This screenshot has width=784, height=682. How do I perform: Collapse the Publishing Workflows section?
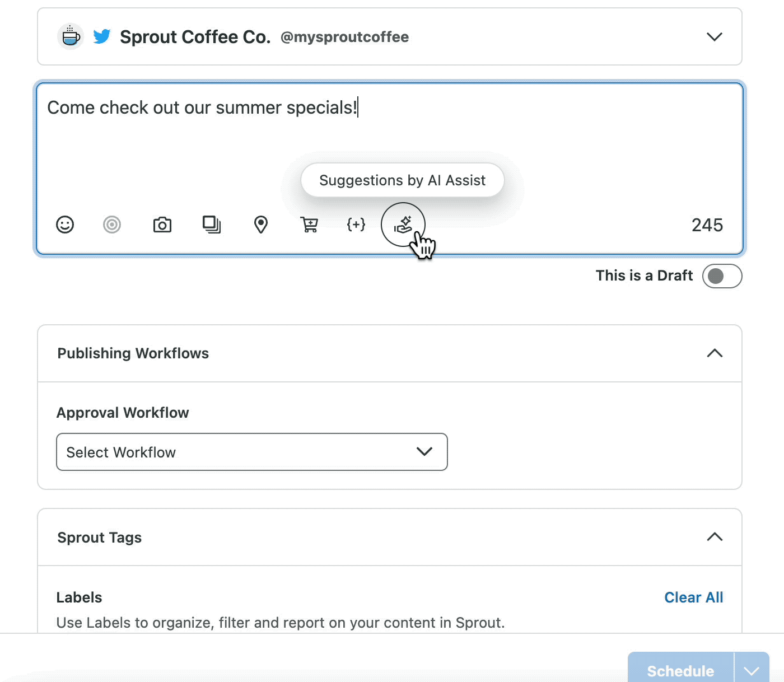click(x=715, y=353)
